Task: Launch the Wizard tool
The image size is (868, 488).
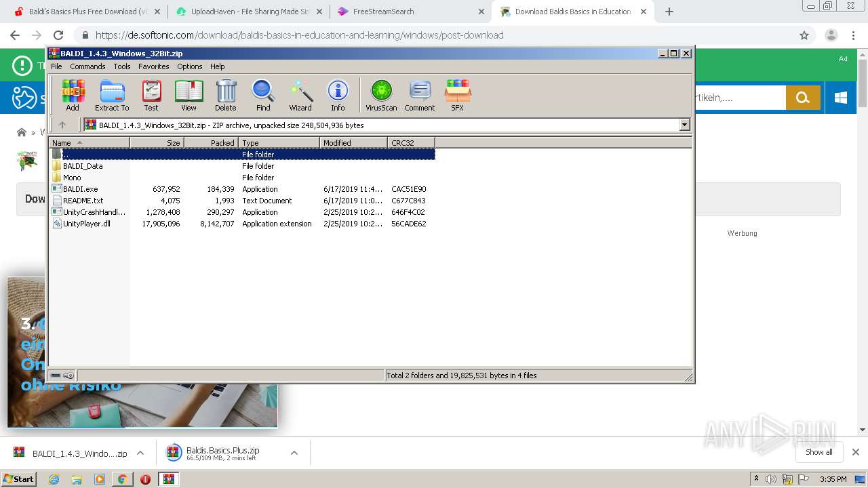Action: point(300,96)
